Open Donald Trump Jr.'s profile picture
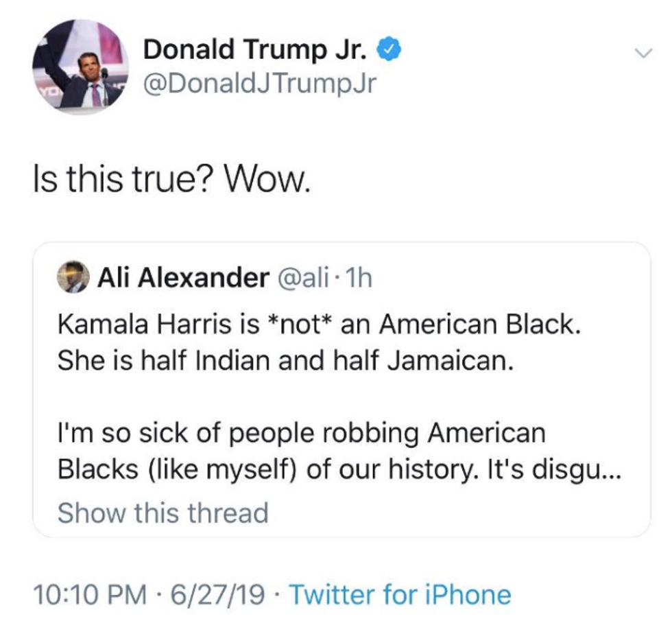 coord(80,69)
